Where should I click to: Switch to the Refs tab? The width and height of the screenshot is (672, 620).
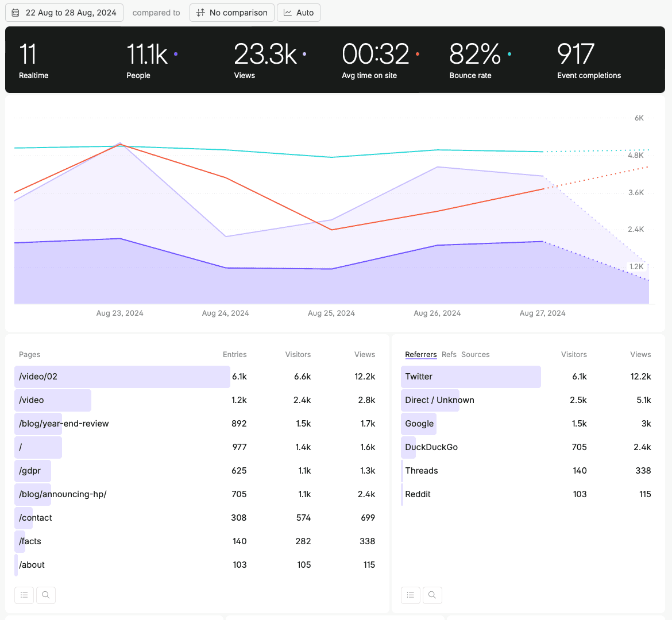[449, 354]
